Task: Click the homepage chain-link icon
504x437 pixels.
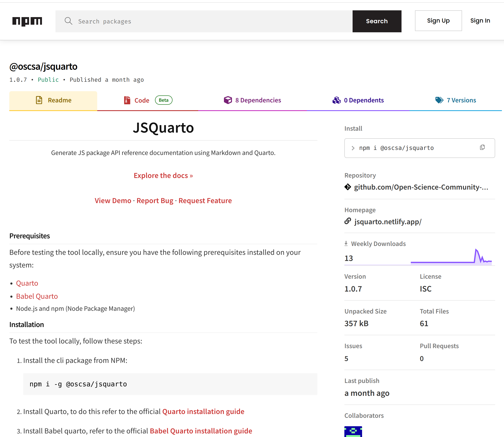Action: click(x=348, y=221)
